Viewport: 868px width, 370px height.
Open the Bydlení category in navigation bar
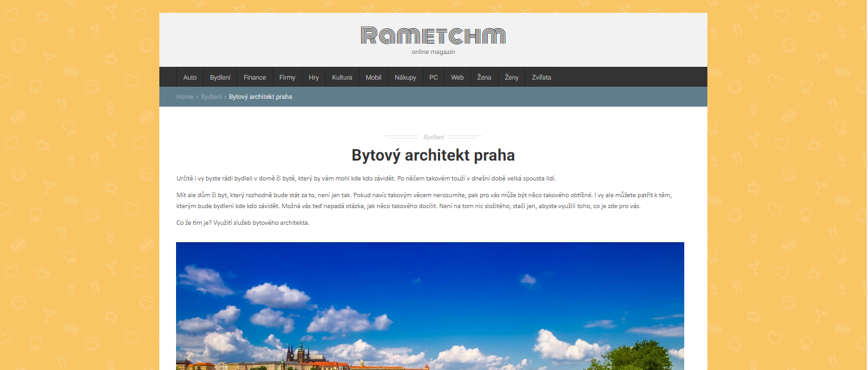click(220, 77)
